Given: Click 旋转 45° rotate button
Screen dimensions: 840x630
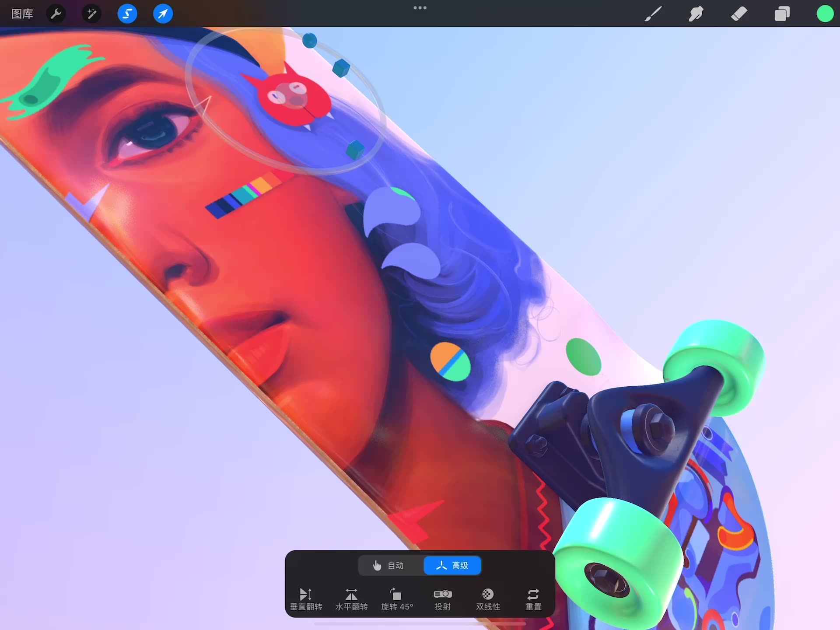Looking at the screenshot, I should [397, 599].
